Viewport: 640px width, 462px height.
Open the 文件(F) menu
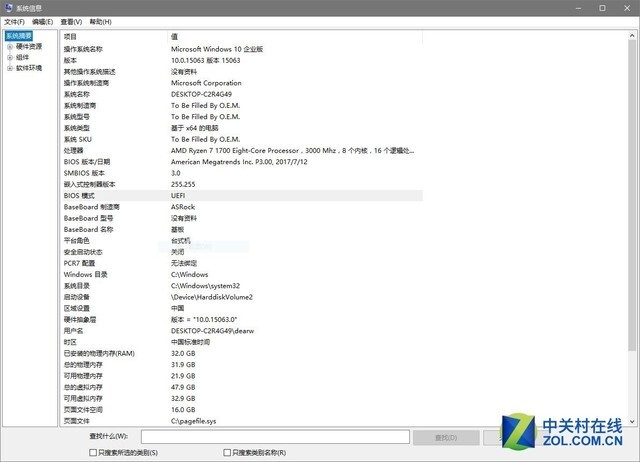(x=14, y=22)
